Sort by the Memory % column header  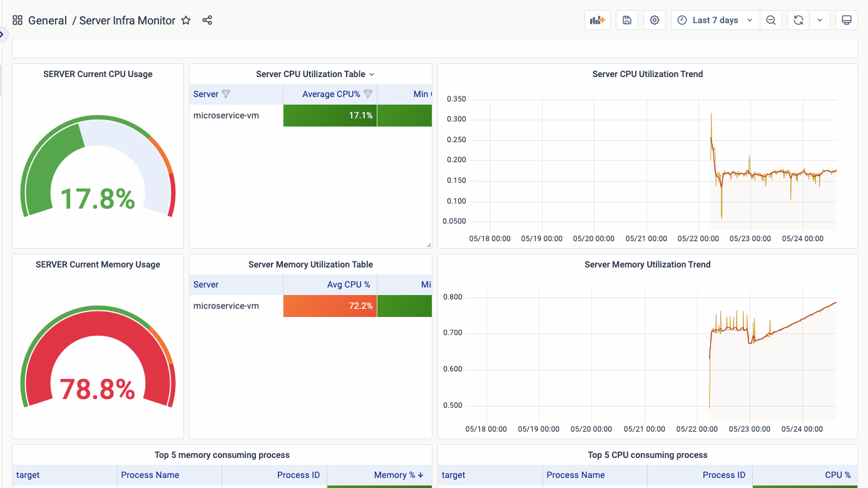coord(394,475)
